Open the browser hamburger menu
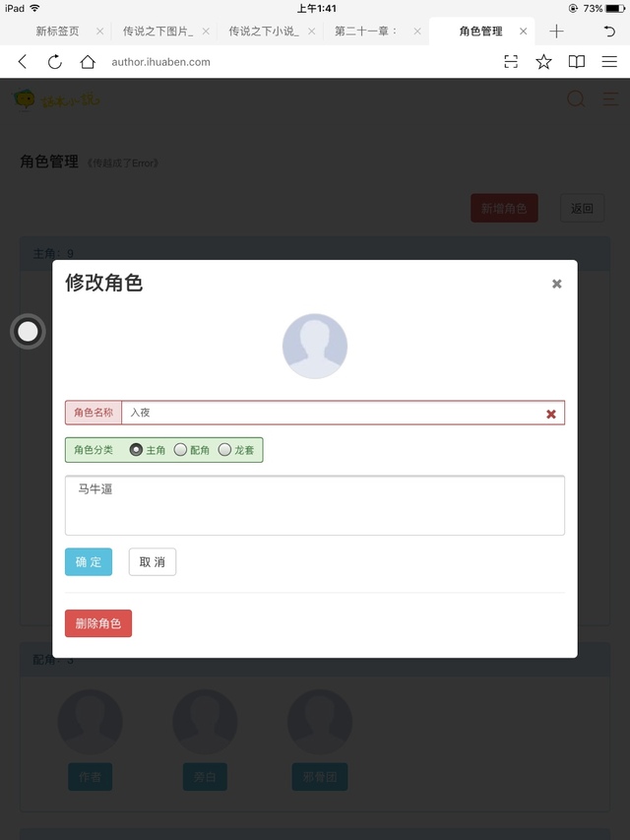Viewport: 630px width, 840px height. pos(609,62)
